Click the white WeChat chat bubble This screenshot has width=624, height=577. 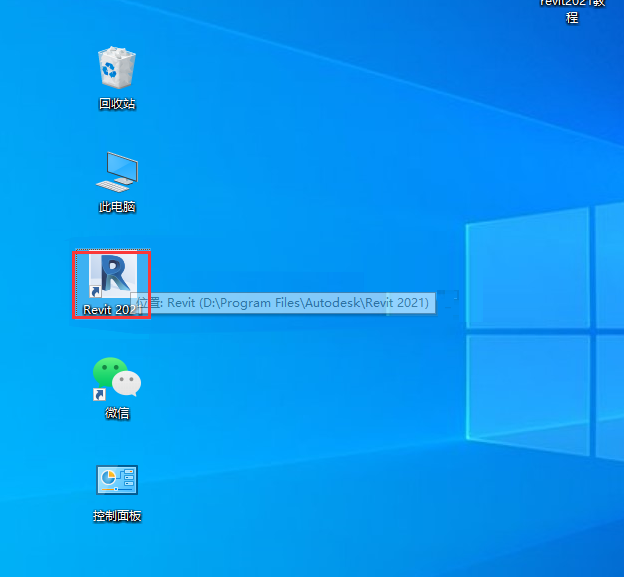click(127, 383)
